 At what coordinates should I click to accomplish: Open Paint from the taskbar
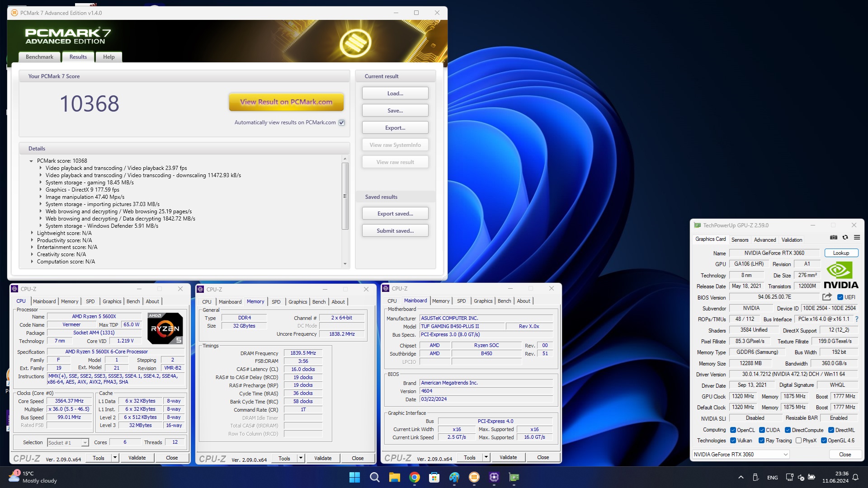tap(454, 477)
